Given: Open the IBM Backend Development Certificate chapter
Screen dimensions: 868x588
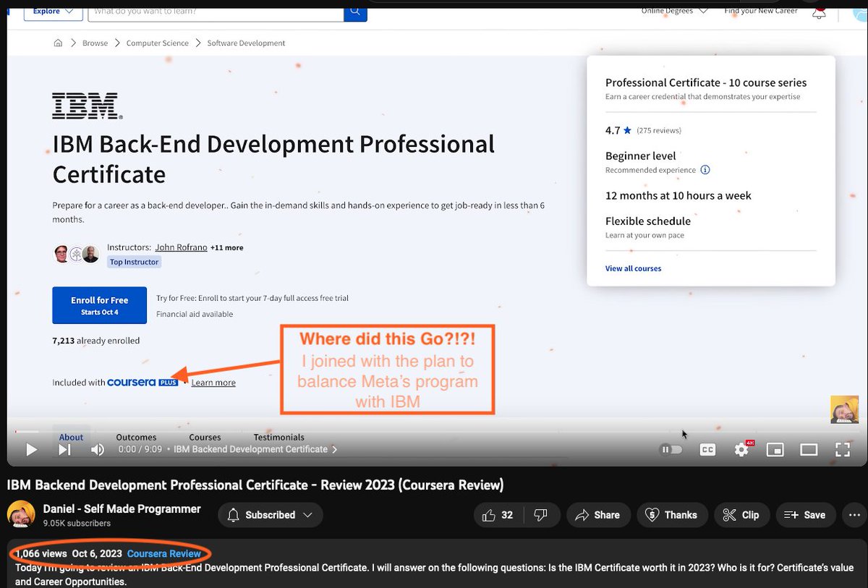Looking at the screenshot, I should pos(255,449).
